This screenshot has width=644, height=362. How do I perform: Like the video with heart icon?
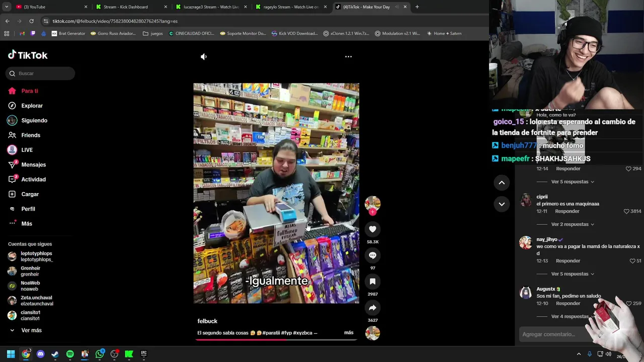click(x=372, y=229)
